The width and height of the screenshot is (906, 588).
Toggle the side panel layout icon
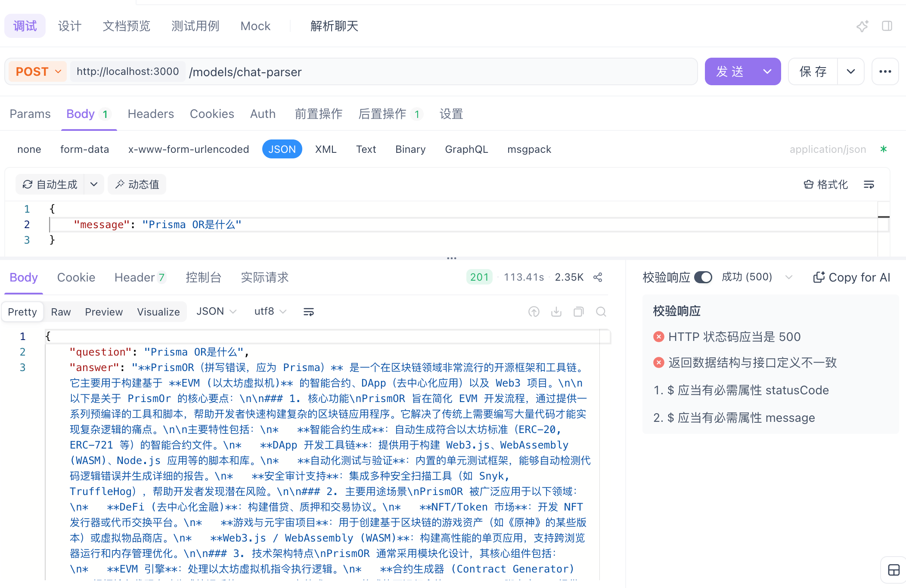click(x=887, y=26)
